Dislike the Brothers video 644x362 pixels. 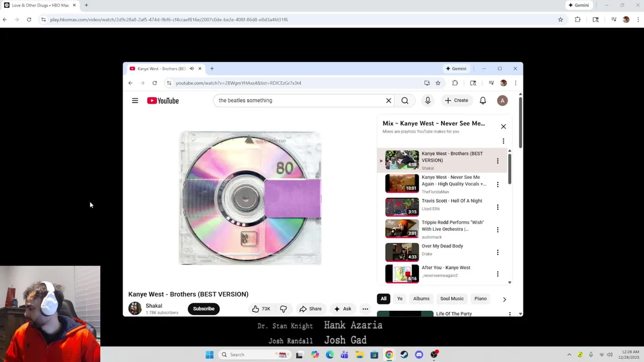[283, 309]
